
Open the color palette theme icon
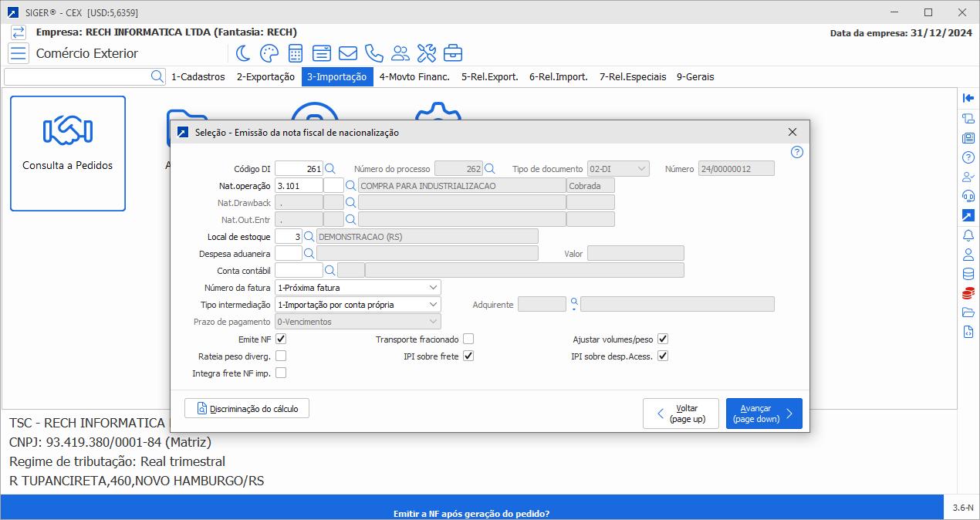[x=269, y=53]
